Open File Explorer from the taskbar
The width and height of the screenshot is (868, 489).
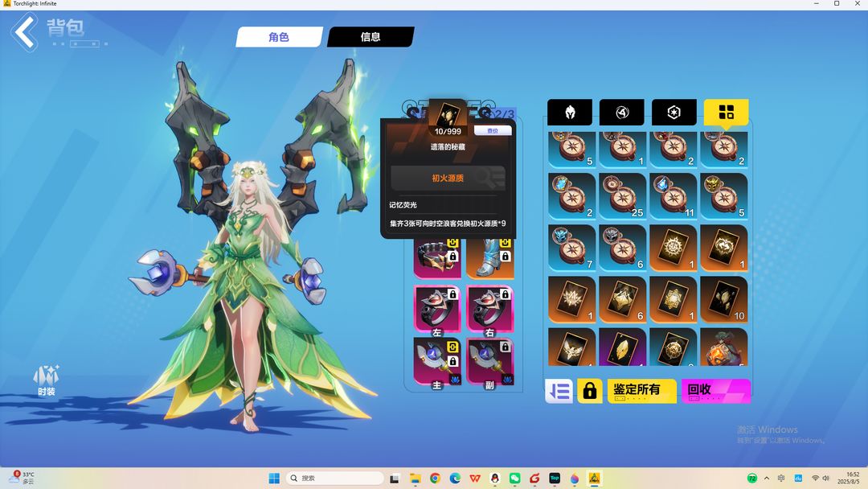coord(416,478)
